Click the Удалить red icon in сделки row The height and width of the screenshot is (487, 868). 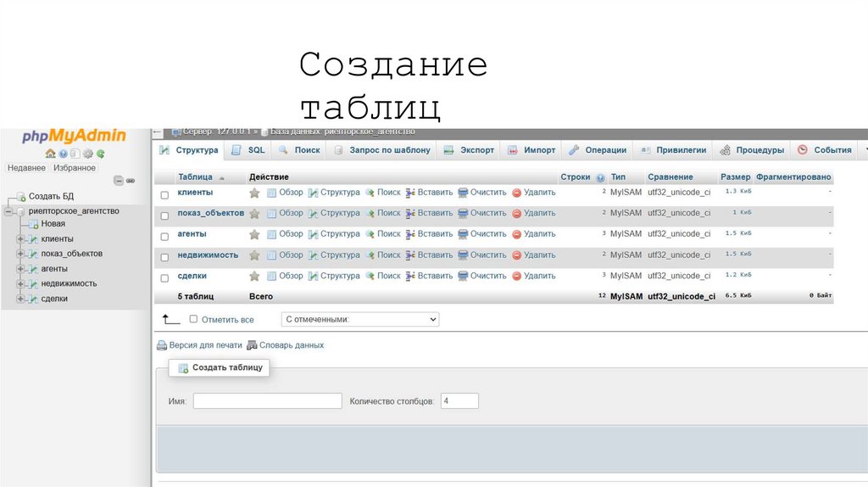pos(516,276)
